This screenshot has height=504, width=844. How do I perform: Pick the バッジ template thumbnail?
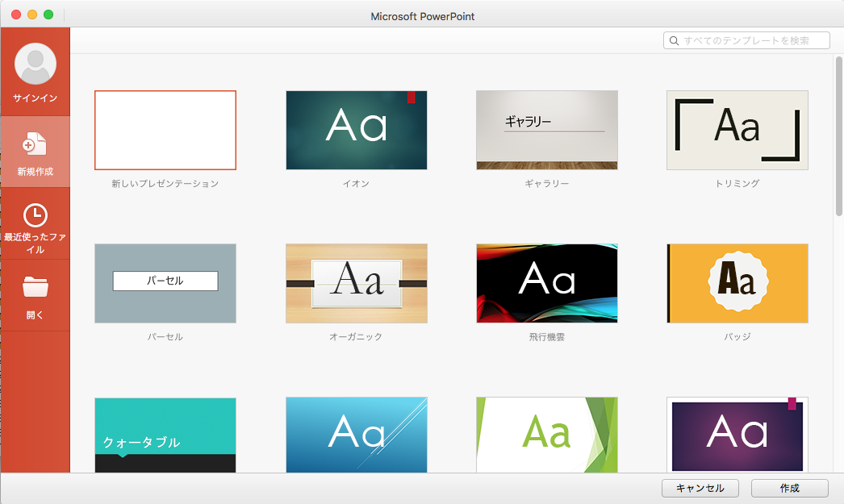(x=737, y=284)
